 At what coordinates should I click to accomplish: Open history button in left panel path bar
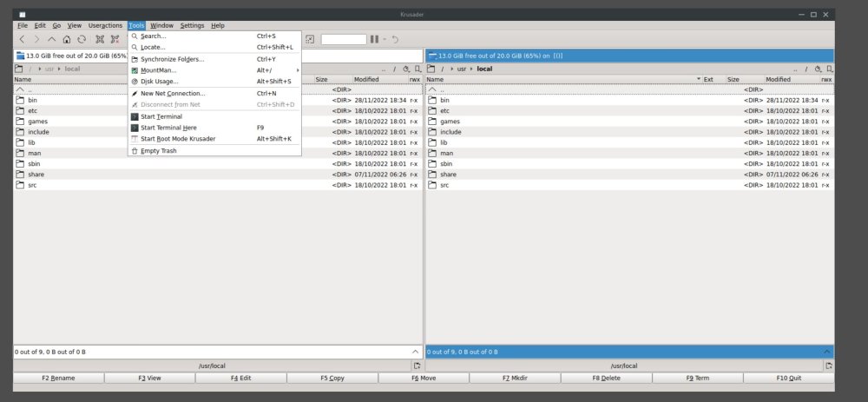(x=405, y=69)
